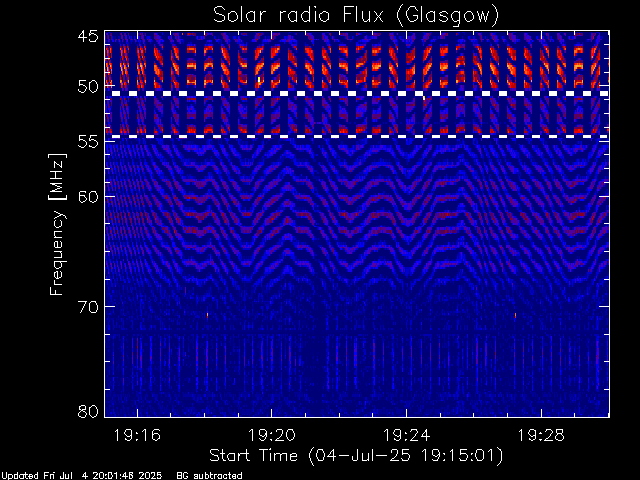Click the "BG subtracted" footer text
Image resolution: width=640 pixels, height=480 pixels.
pos(208,475)
